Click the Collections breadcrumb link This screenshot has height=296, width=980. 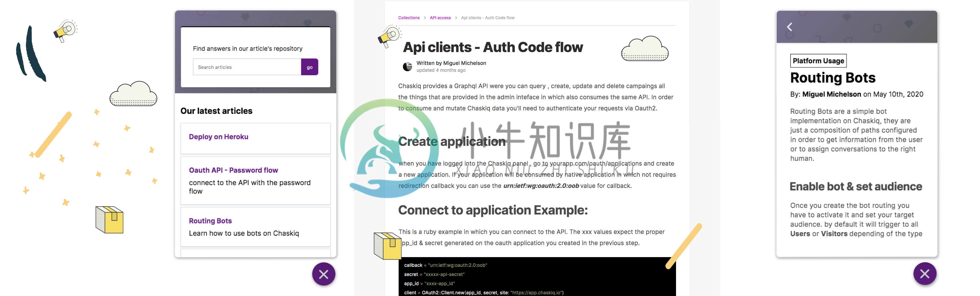tap(409, 17)
